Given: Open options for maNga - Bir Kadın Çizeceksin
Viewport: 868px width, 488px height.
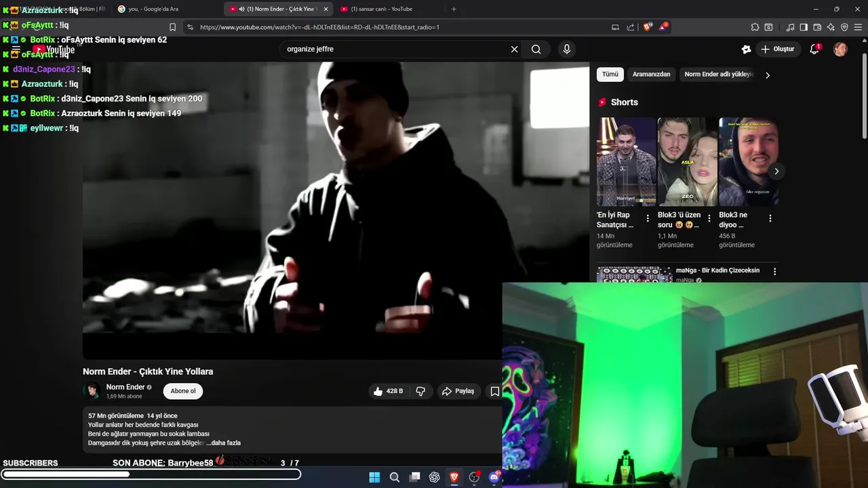Looking at the screenshot, I should pos(774,271).
